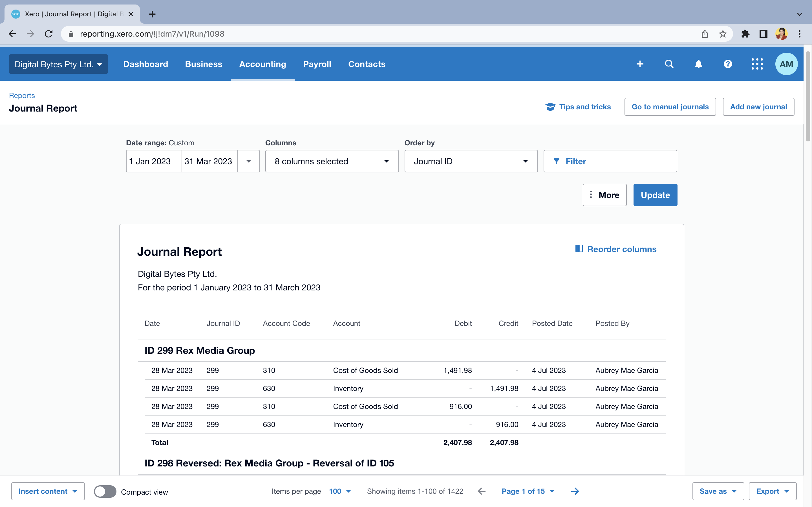Expand the 8 columns selected dropdown
Viewport: 812px width, 507px height.
click(332, 161)
